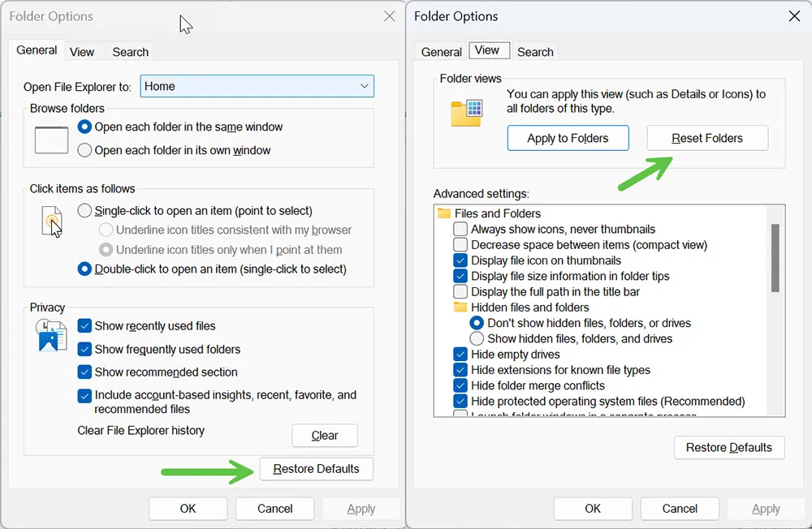This screenshot has width=812, height=529.
Task: Click the "Apply to Folders" button
Action: (568, 137)
